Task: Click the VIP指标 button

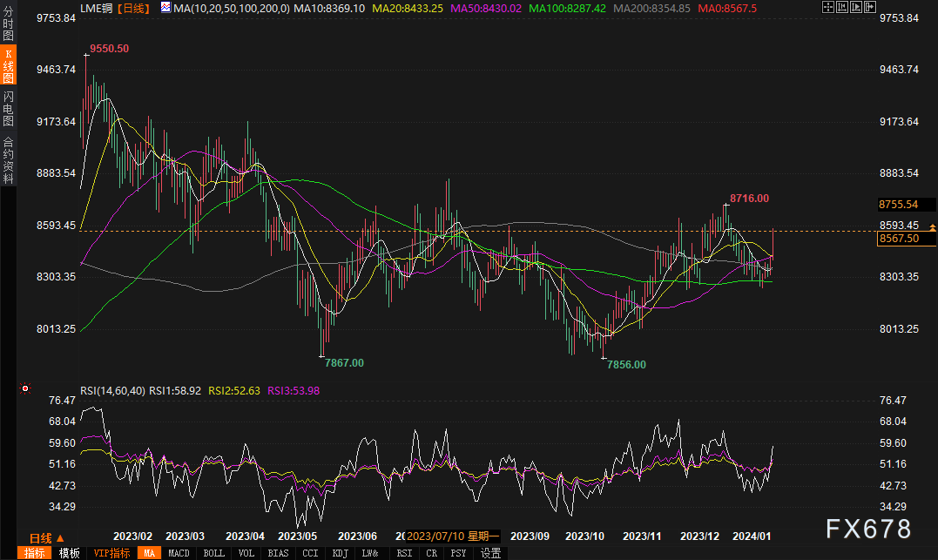Action: tap(109, 553)
